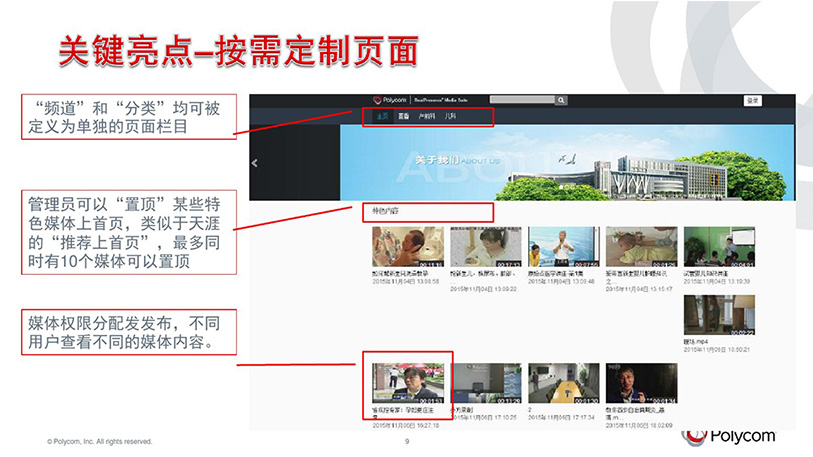Open video of man in white shirt lecturing
The height and width of the screenshot is (457, 813).
(563, 247)
